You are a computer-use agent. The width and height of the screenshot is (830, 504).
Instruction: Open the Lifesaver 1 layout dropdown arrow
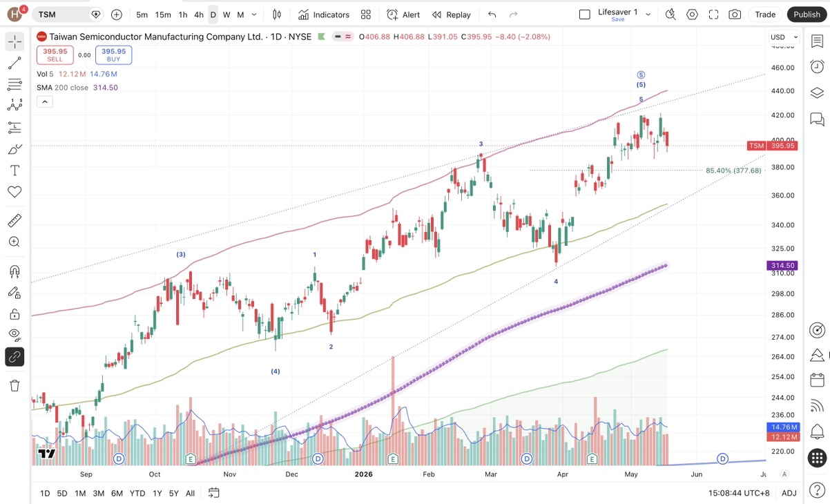[648, 14]
